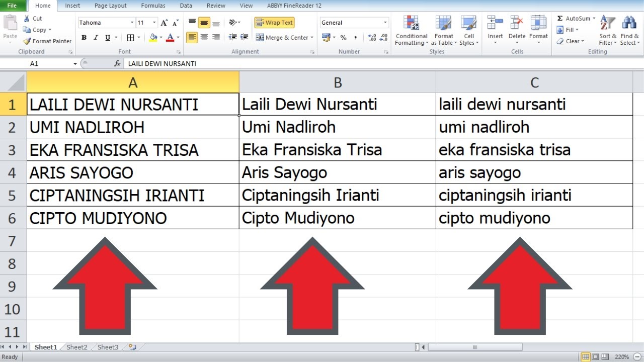Toggle Align Text Left
Viewport: 644px width, 362px height.
(192, 38)
